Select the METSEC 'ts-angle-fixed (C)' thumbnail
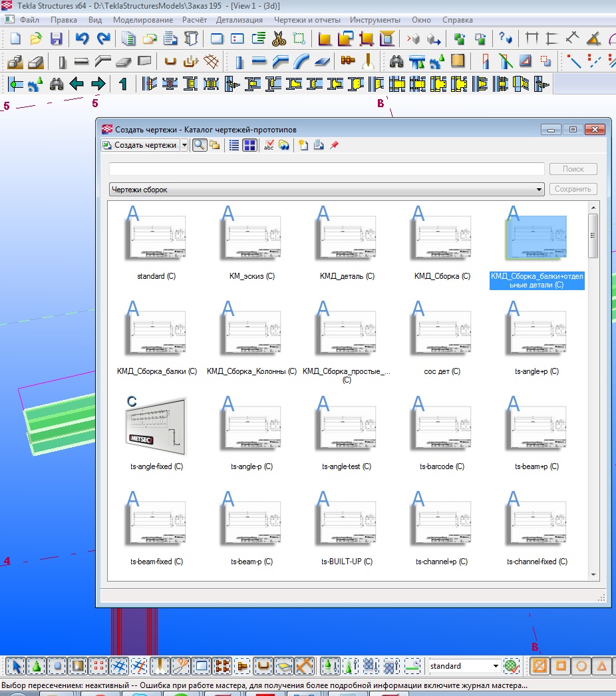 pyautogui.click(x=156, y=426)
